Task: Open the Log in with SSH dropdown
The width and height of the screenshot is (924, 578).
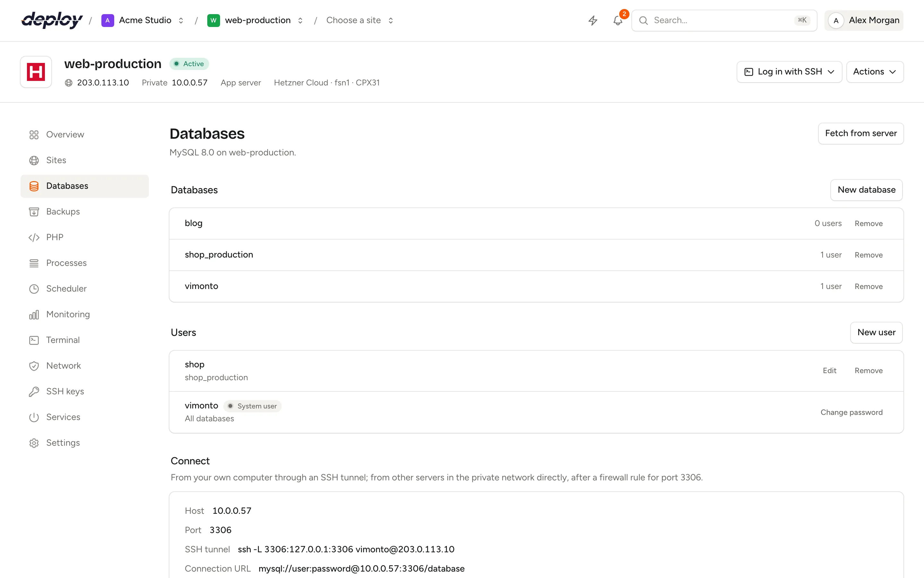Action: click(789, 72)
